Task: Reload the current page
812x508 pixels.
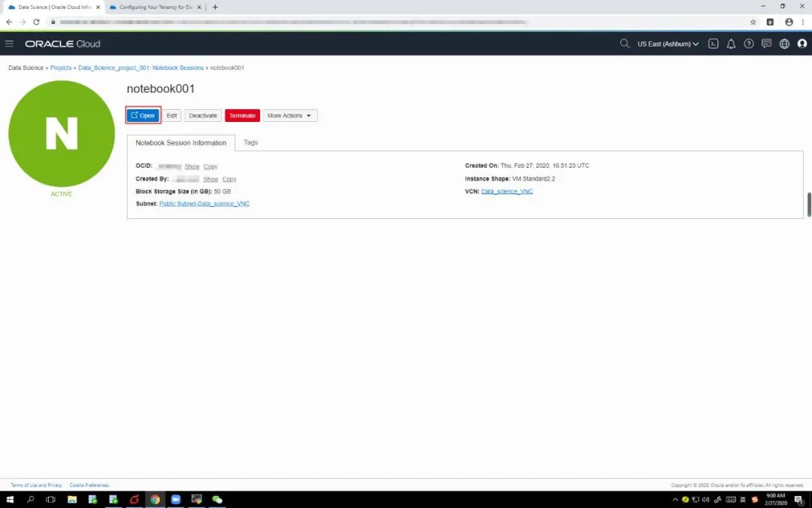Action: pos(36,22)
